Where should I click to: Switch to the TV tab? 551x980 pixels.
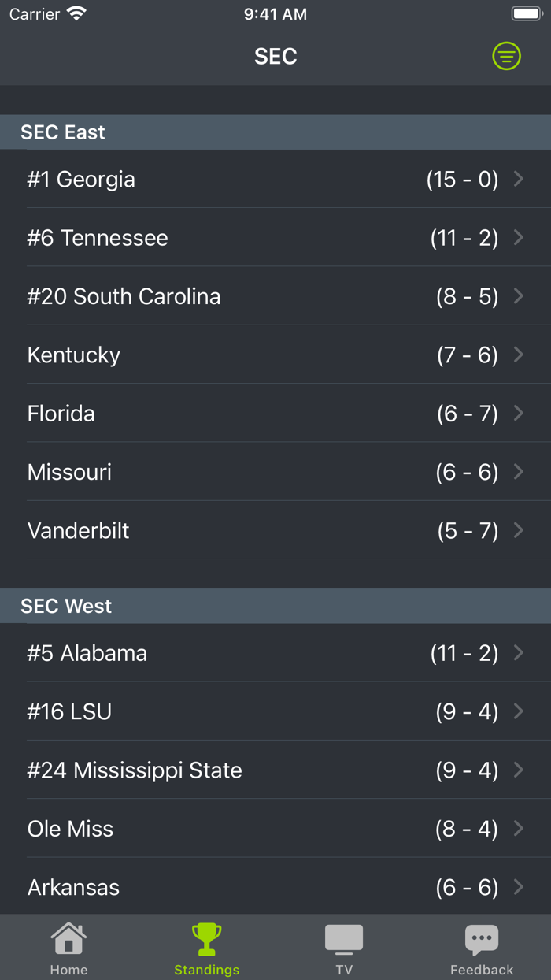pos(344,947)
